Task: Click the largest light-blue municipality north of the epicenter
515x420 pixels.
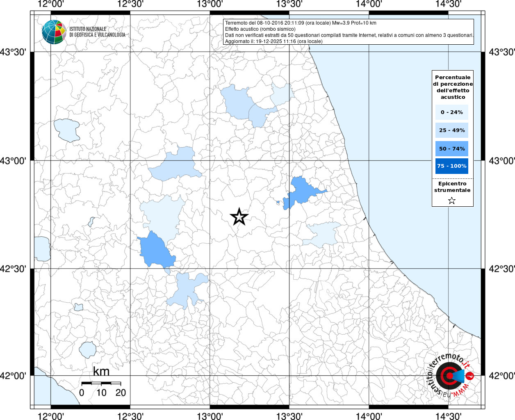Action: (237, 102)
